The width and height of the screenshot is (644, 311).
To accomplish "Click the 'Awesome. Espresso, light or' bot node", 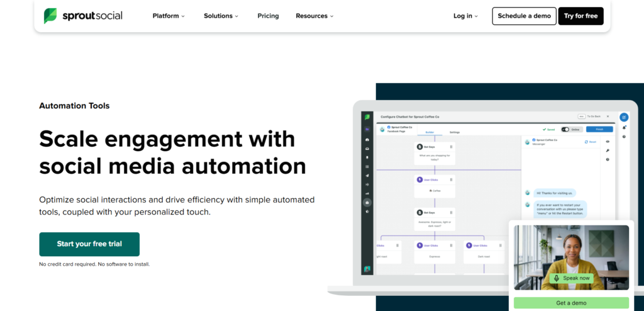I will [435, 219].
